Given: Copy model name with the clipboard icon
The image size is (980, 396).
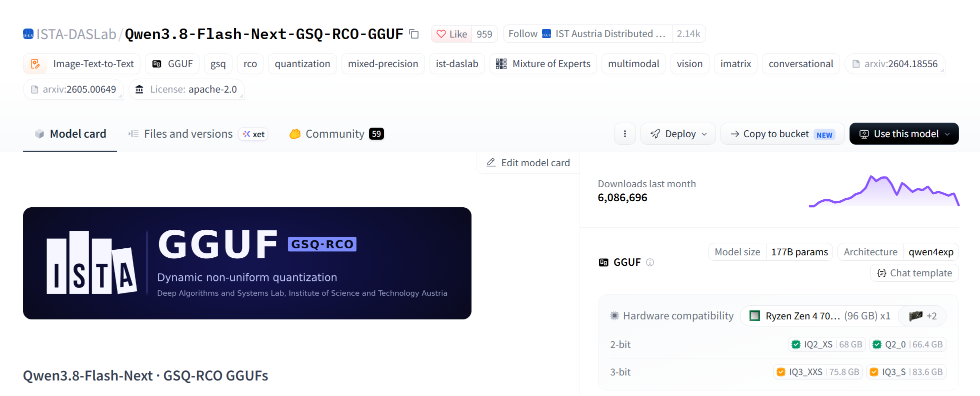Looking at the screenshot, I should tap(414, 34).
